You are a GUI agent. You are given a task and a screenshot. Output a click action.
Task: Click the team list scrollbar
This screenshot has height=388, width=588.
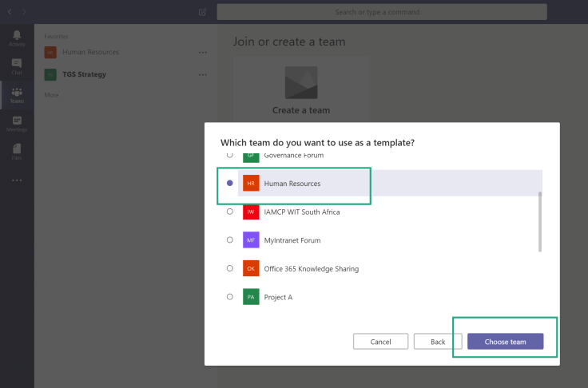540,221
